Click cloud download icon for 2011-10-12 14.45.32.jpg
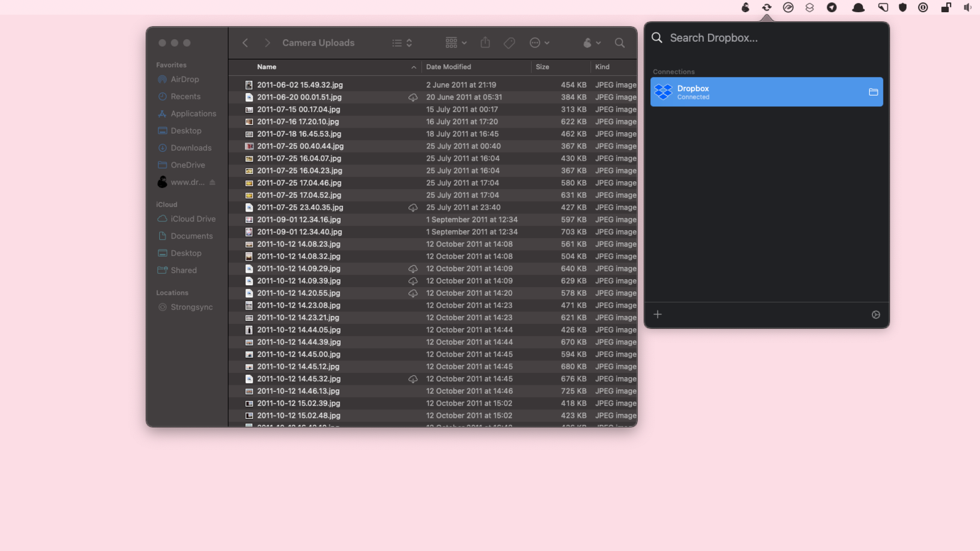The image size is (980, 551). (x=413, y=379)
